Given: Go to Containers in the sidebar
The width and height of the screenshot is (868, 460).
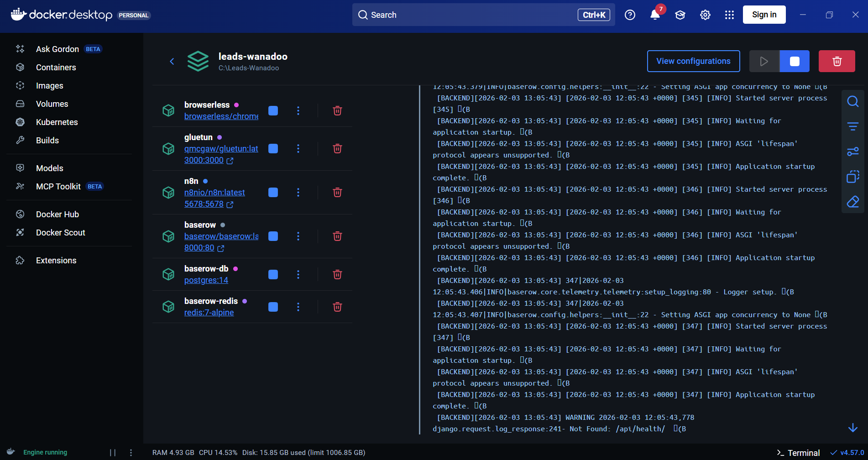Looking at the screenshot, I should coord(56,68).
